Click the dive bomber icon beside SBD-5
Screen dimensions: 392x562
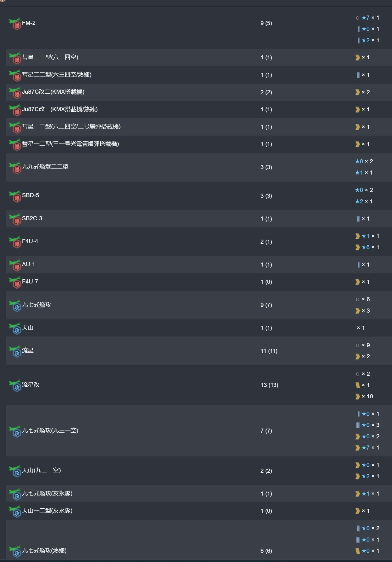coord(15,196)
